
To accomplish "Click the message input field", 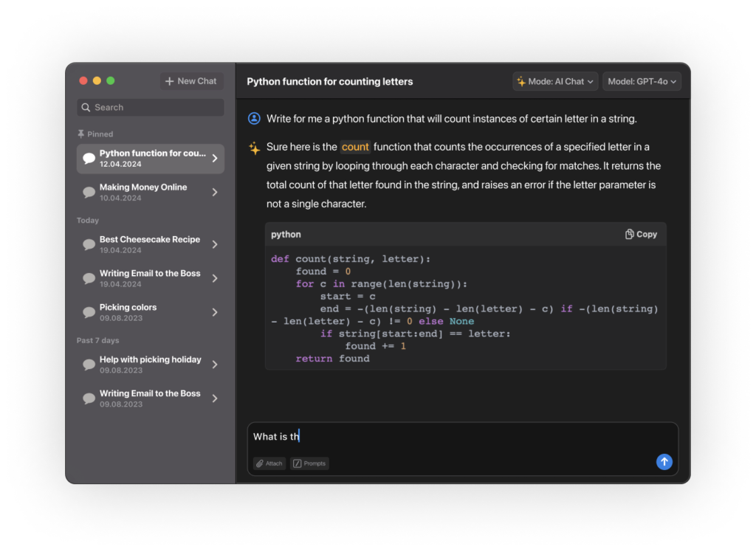I will point(462,437).
